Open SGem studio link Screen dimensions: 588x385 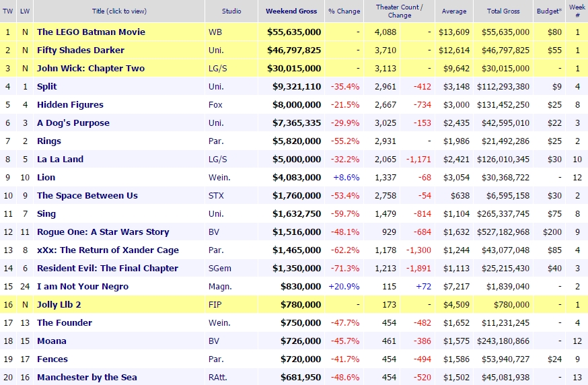pos(220,269)
